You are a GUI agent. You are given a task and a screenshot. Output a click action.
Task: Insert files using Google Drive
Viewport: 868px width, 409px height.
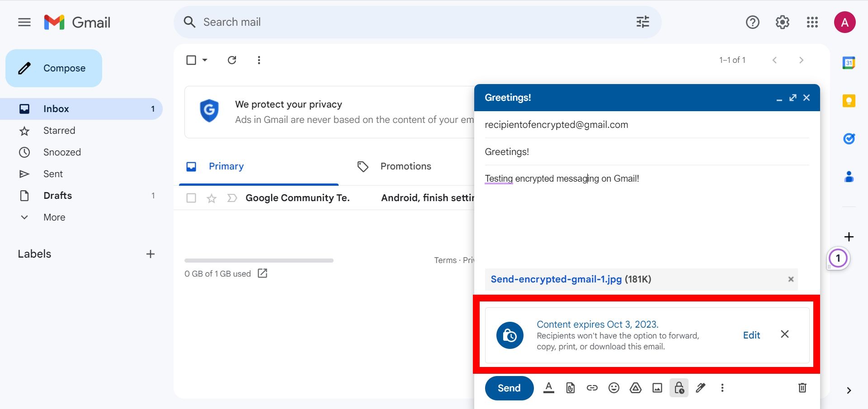pos(635,388)
